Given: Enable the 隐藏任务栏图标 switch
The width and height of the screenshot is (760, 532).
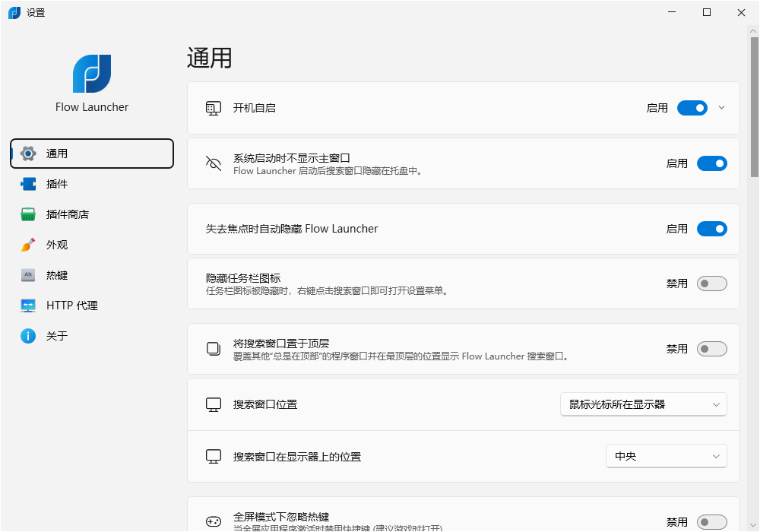Looking at the screenshot, I should coord(712,283).
